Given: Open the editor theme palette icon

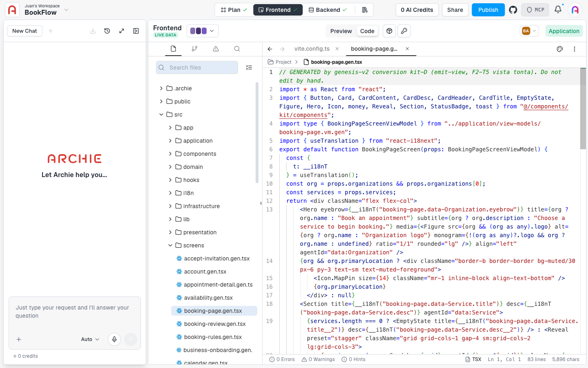Looking at the screenshot, I should (x=560, y=49).
